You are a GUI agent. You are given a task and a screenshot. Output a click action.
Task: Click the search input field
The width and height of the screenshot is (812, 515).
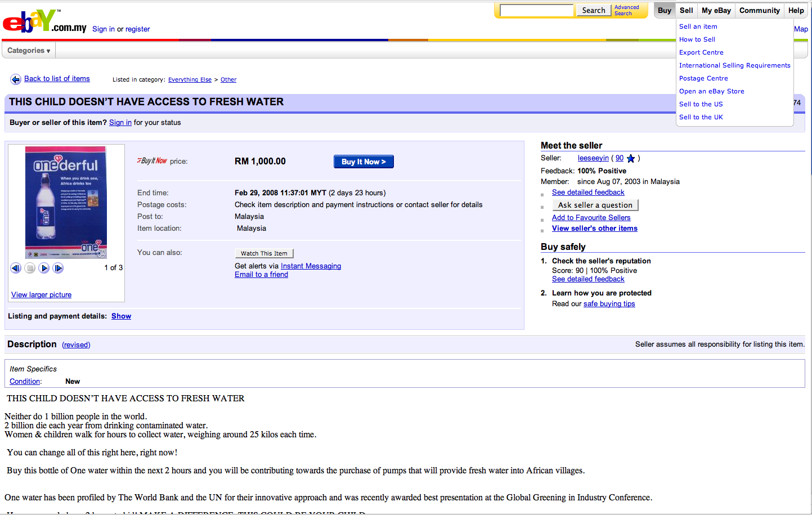pos(537,10)
